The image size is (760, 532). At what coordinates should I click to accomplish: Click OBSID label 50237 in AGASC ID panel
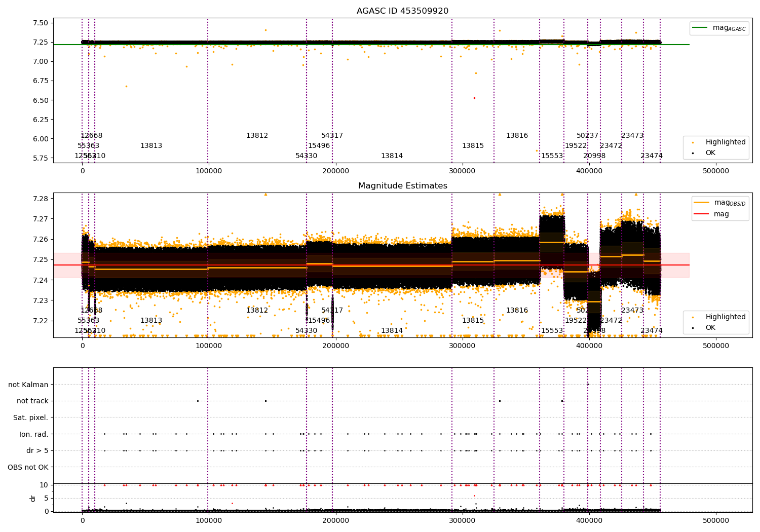coord(587,136)
